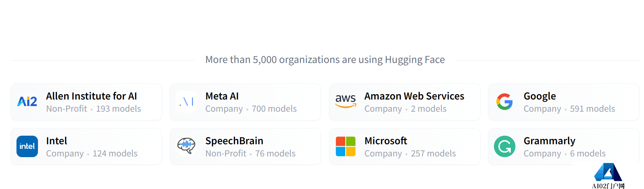The height and width of the screenshot is (189, 644).
Task: Click the Intel logo icon
Action: point(27,146)
